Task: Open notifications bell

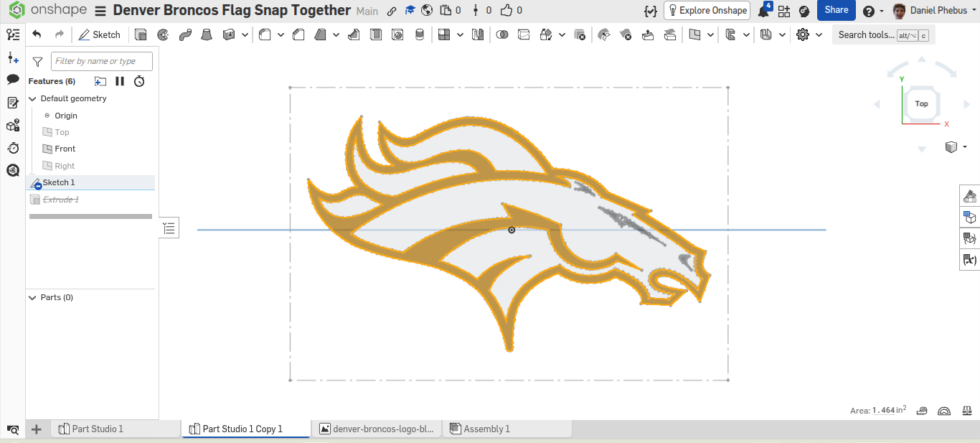Action: coord(765,11)
